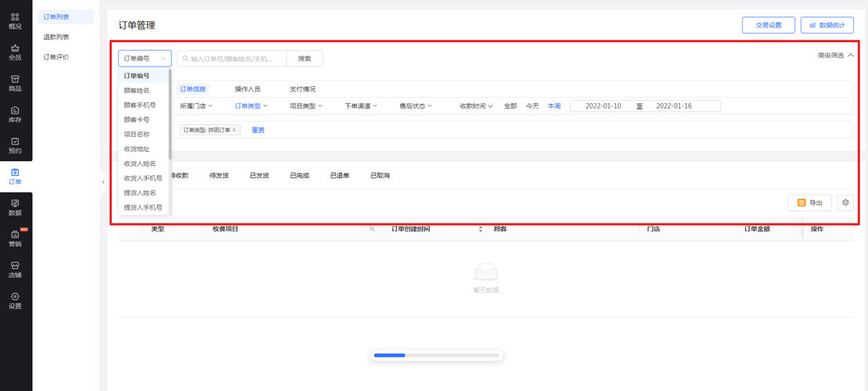Screen dimensions: 868x391
Task: Click the 数据统计 button
Action: [x=827, y=25]
